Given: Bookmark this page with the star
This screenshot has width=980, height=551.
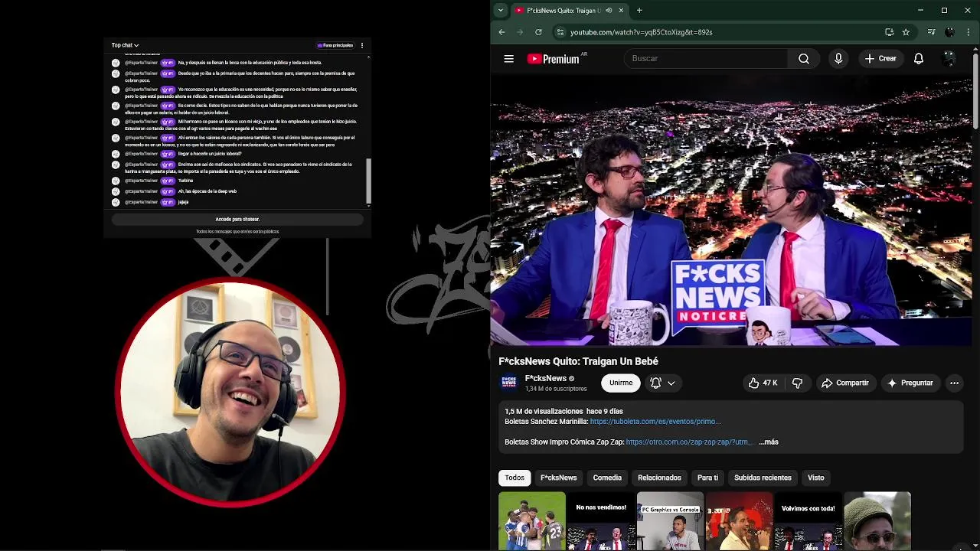Looking at the screenshot, I should tap(906, 32).
